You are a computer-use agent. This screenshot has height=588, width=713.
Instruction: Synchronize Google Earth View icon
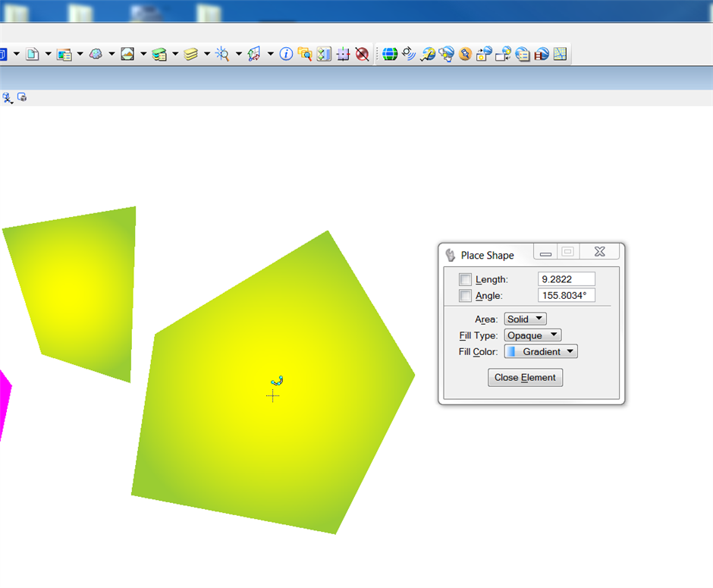[484, 54]
